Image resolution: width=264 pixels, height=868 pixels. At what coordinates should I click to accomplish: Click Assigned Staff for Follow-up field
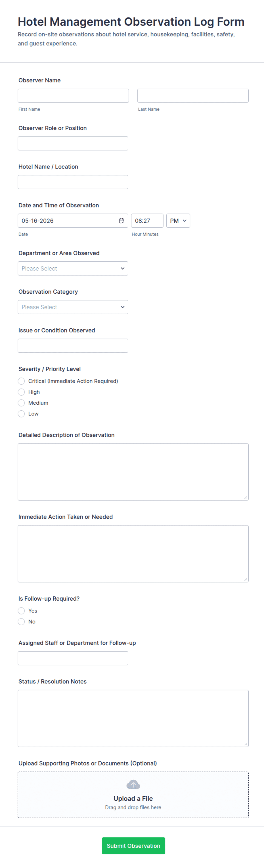(x=73, y=658)
